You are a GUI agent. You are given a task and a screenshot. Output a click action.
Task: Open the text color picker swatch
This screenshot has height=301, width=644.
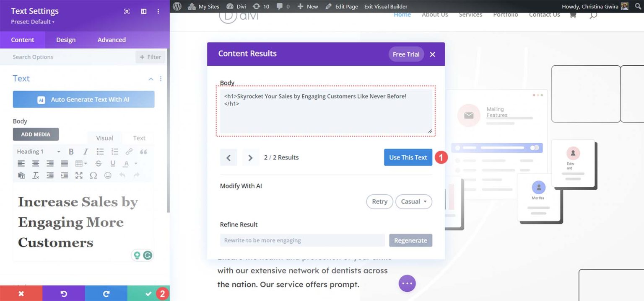126,164
